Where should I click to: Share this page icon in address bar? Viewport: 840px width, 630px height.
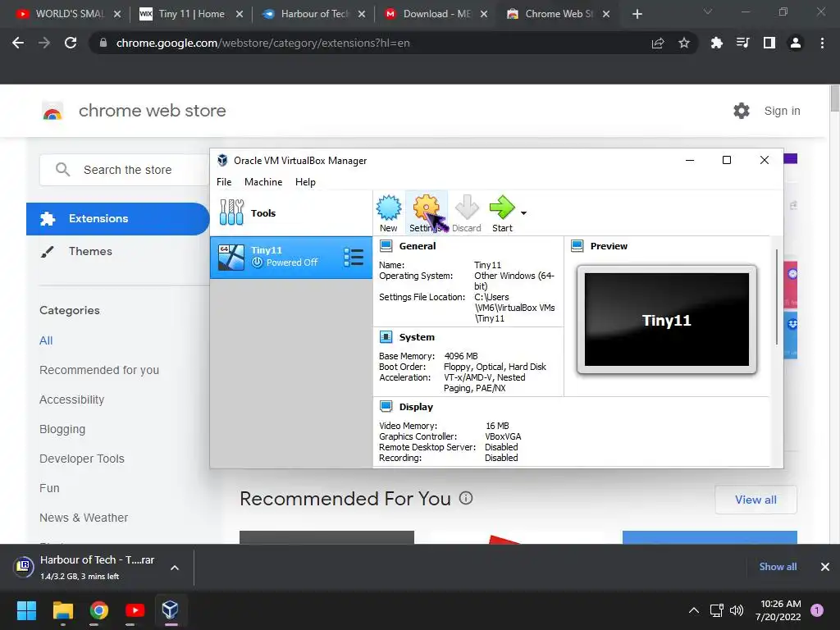click(658, 43)
